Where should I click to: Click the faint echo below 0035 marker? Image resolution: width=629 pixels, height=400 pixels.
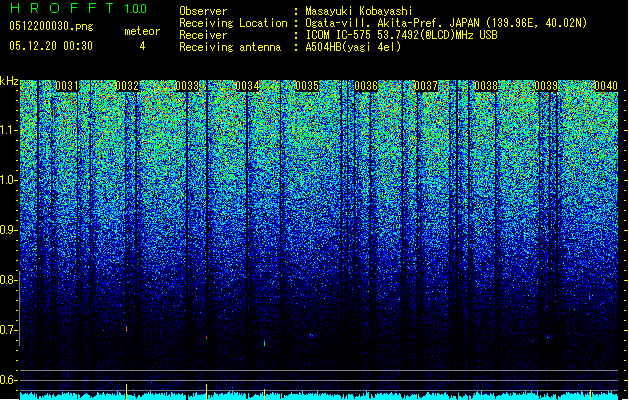(311, 335)
